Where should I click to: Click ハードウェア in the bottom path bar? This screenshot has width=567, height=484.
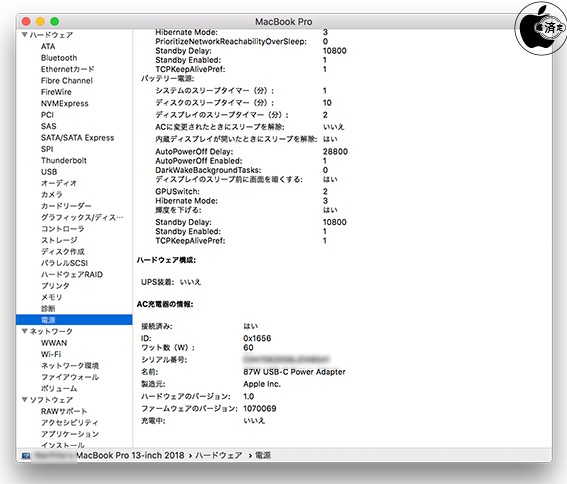(219, 455)
